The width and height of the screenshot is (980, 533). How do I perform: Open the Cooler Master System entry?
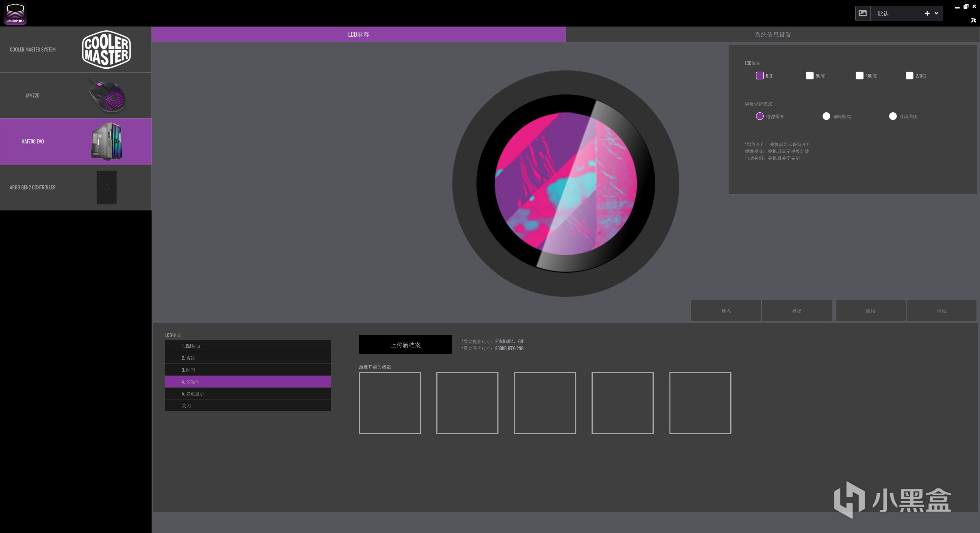pyautogui.click(x=75, y=49)
